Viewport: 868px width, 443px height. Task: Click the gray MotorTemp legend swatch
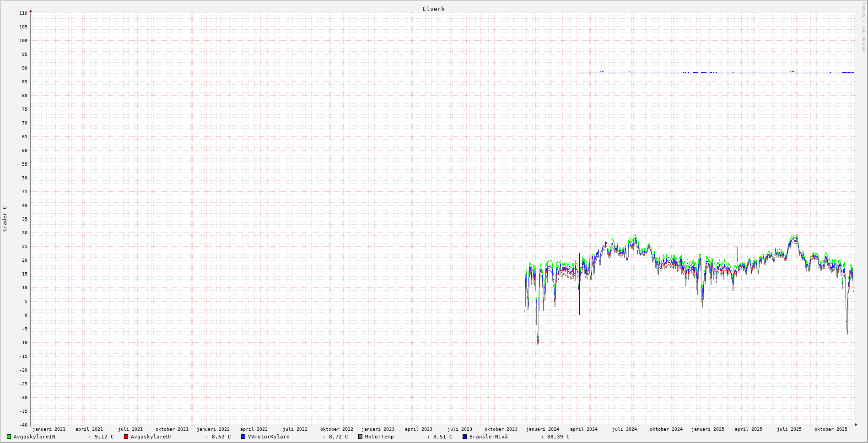pos(360,437)
